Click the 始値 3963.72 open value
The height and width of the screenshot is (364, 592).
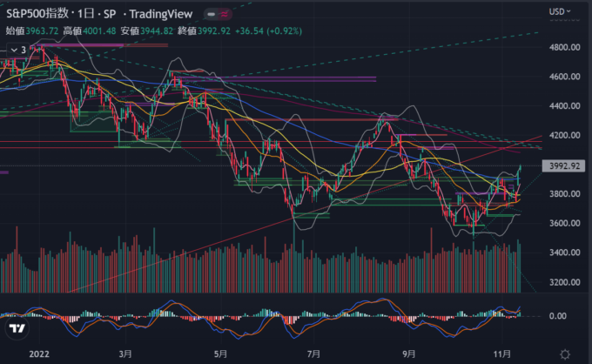[x=33, y=29]
